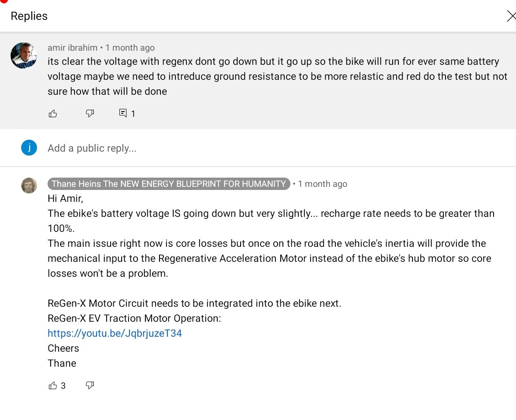Click the reply count 1 under amir's comment

point(133,114)
